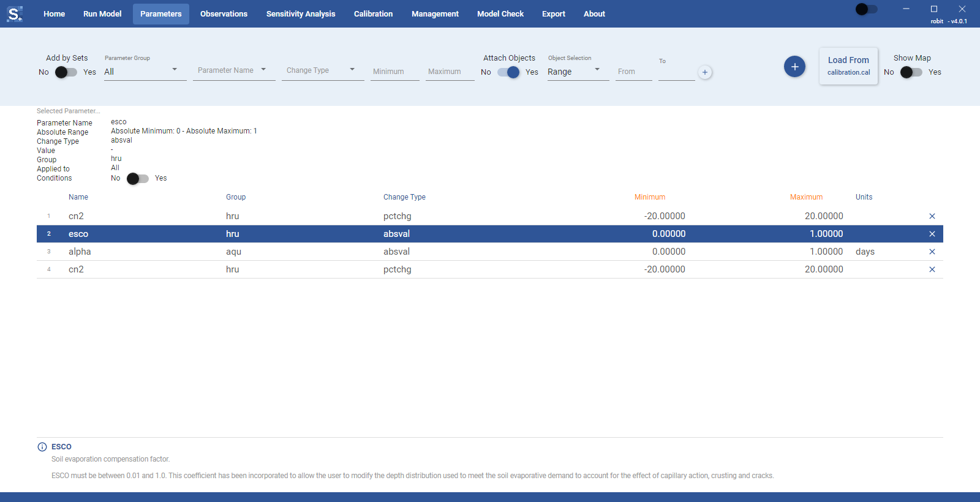Click Load From calibration.cal button
Screen dimensions: 980x502
coord(848,66)
